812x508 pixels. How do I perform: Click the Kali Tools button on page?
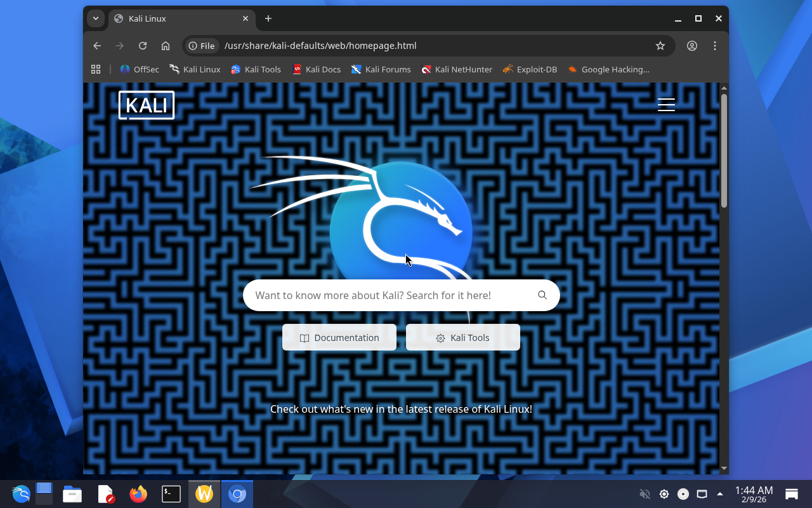(463, 338)
